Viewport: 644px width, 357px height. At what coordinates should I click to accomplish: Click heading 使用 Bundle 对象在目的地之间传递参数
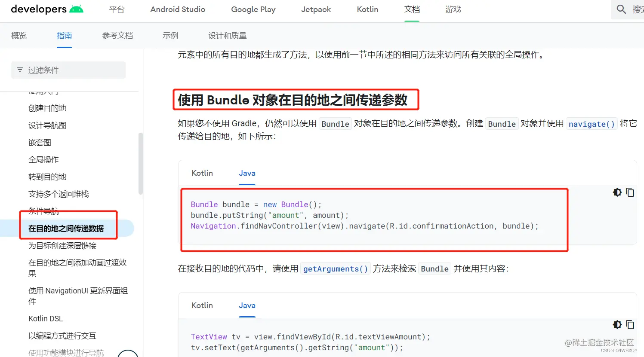[293, 100]
